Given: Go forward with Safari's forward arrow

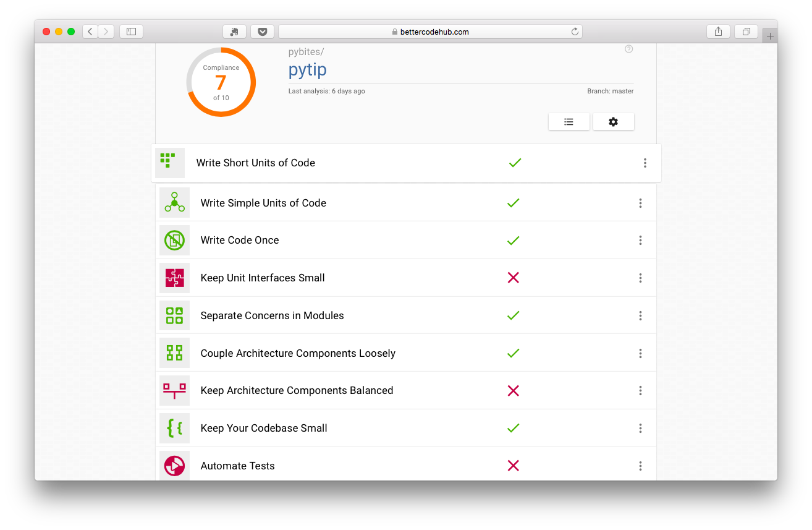Looking at the screenshot, I should click(106, 32).
